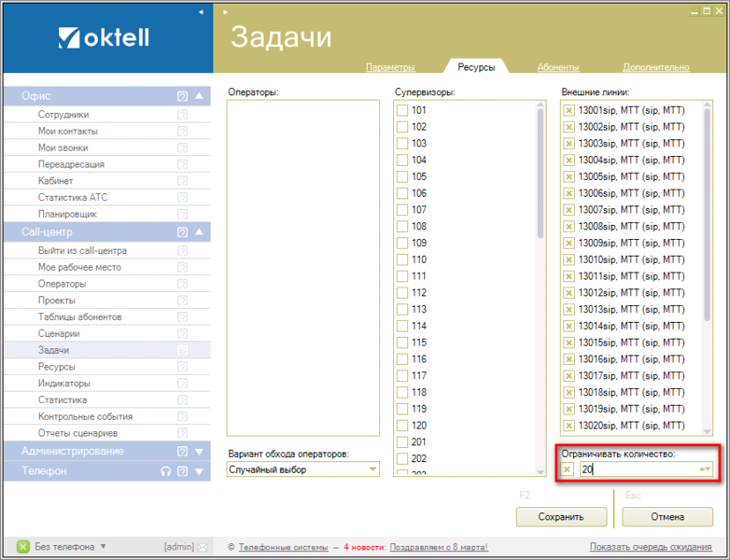Screen dimensions: 730x560
Task: Click the Внешние линии list scrollbar thumb
Action: [x=708, y=215]
